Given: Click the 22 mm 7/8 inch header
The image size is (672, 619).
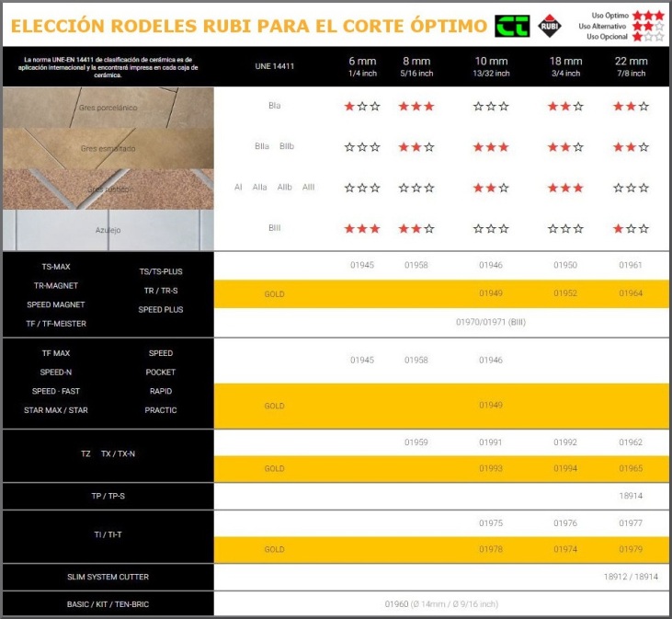Looking at the screenshot, I should (631, 66).
